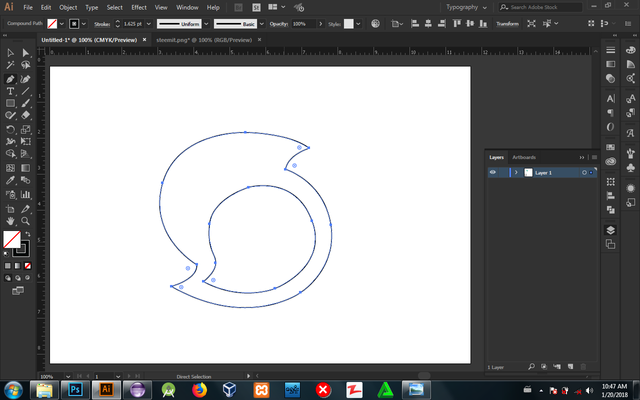This screenshot has width=640, height=400.
Task: Open the Effect menu
Action: tap(138, 7)
